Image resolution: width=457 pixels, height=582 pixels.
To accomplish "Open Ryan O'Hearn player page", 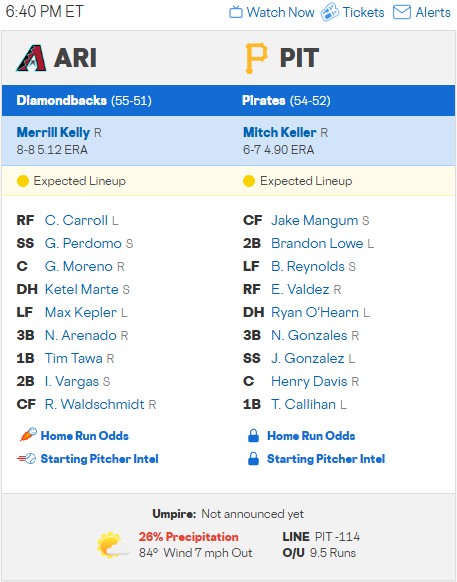I will [x=315, y=312].
